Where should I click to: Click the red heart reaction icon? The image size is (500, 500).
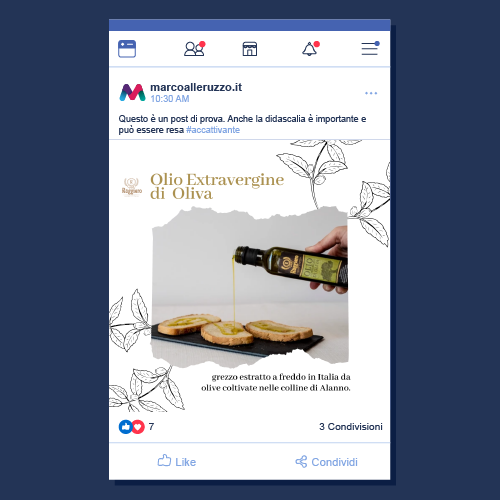138,427
